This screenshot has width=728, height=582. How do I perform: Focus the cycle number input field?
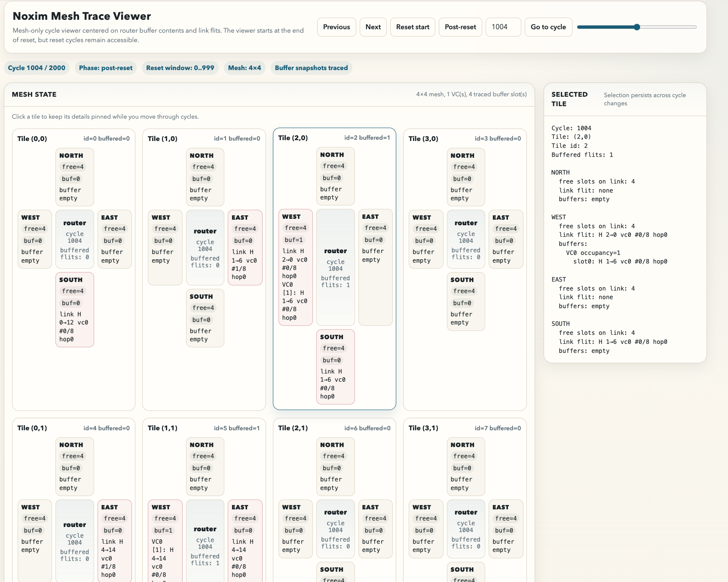click(503, 27)
